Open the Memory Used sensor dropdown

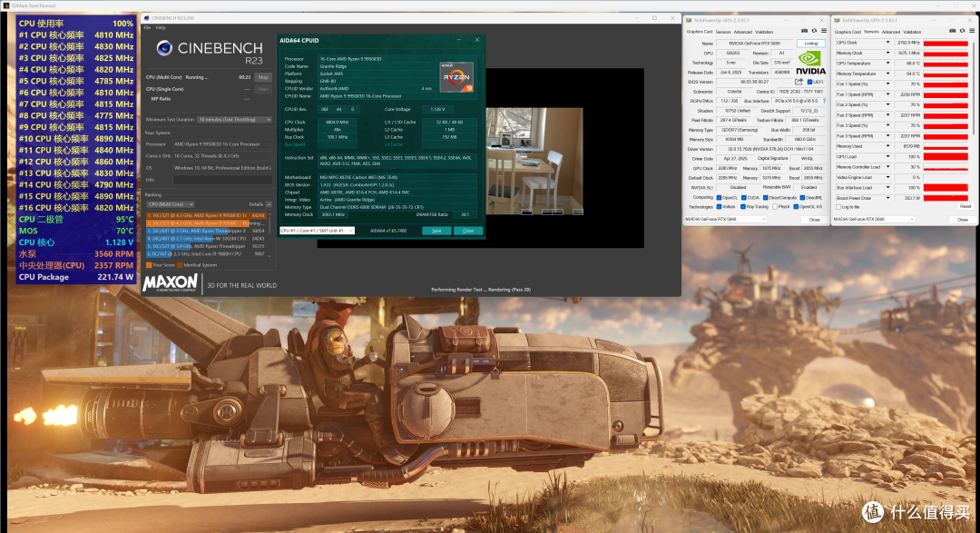tap(887, 146)
